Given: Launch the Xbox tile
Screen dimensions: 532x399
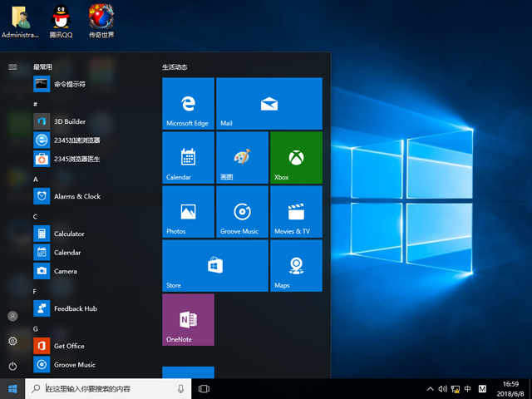Looking at the screenshot, I should point(296,158).
